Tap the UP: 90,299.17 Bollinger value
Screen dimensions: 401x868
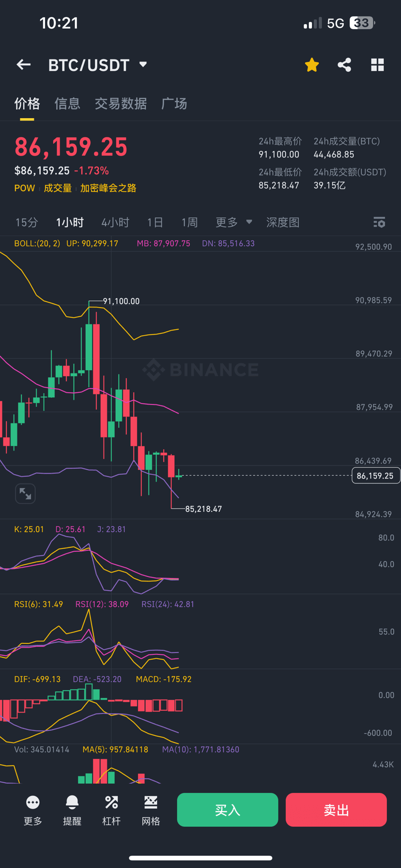tap(92, 243)
